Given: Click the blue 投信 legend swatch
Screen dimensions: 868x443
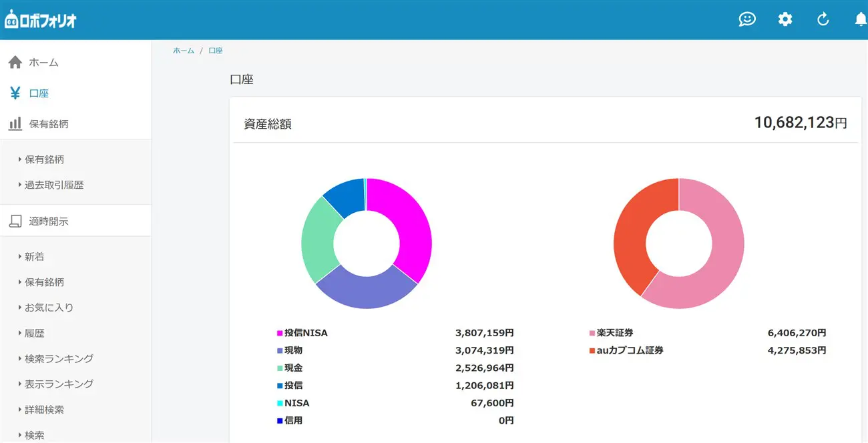Looking at the screenshot, I should 280,386.
